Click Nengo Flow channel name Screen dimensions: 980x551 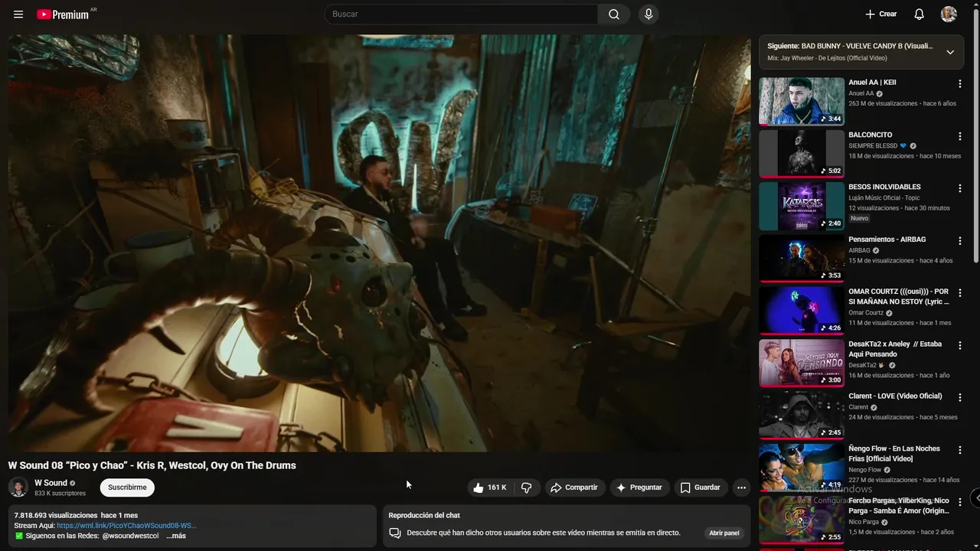(864, 470)
